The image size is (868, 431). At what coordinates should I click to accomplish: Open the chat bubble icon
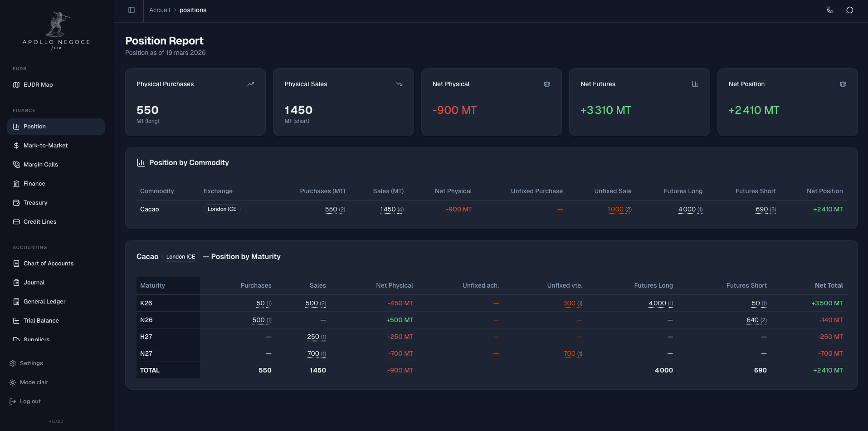[849, 10]
